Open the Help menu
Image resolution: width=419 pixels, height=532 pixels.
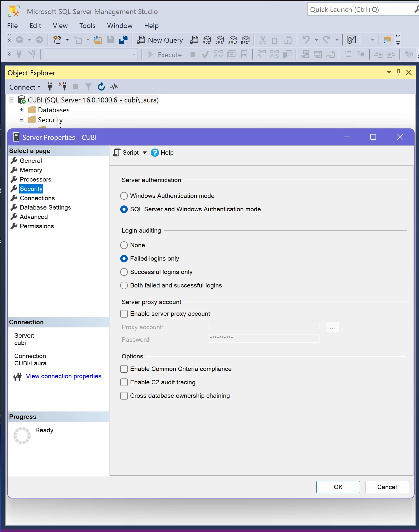click(151, 26)
